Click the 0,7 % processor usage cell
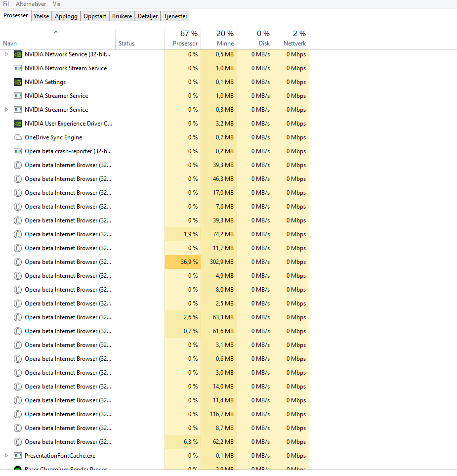Image resolution: width=457 pixels, height=476 pixels. coord(183,331)
